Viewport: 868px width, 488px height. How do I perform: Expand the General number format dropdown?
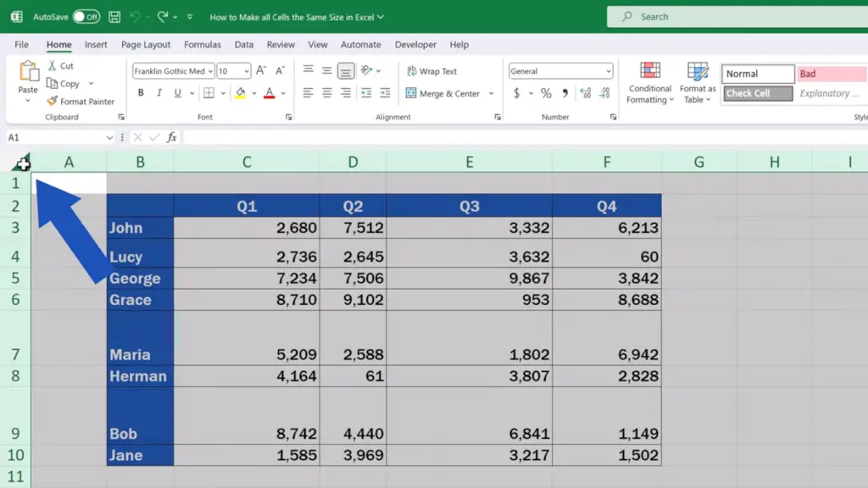tap(609, 71)
